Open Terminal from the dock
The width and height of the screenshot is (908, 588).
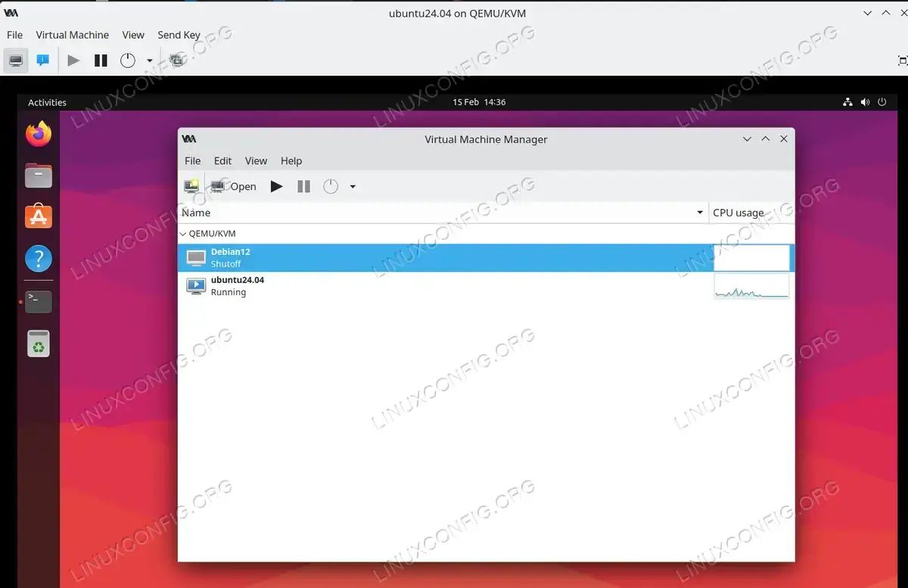pyautogui.click(x=39, y=302)
